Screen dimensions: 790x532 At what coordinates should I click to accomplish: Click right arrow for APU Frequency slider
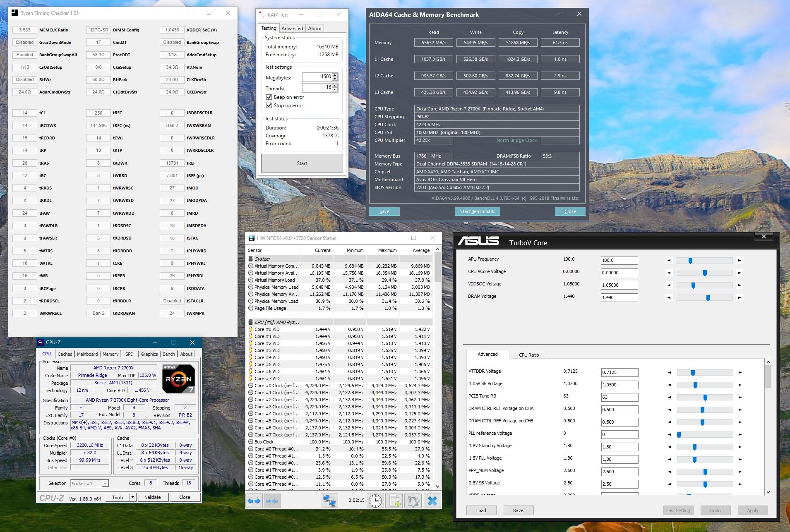(740, 260)
